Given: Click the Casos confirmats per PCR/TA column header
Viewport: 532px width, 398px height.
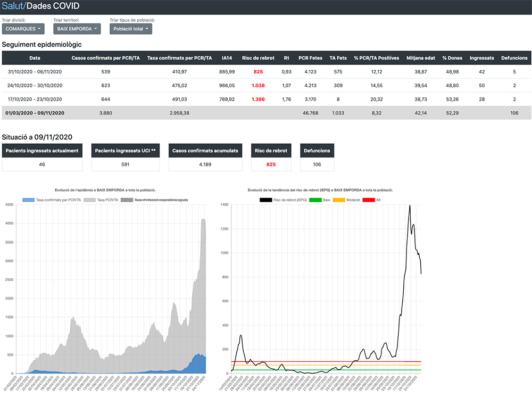Looking at the screenshot, I should (105, 58).
